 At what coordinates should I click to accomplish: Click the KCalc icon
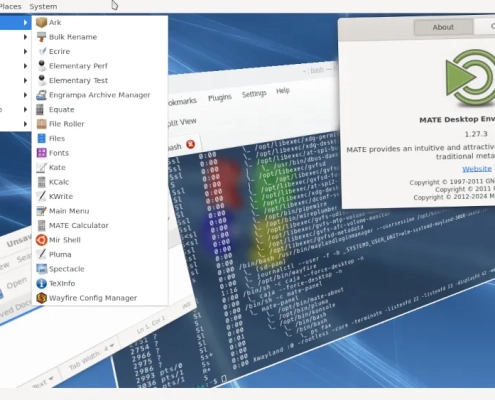(41, 182)
